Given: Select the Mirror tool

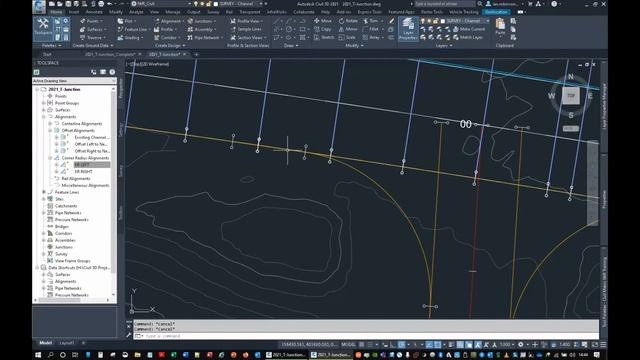Looking at the screenshot, I should click(x=348, y=29).
